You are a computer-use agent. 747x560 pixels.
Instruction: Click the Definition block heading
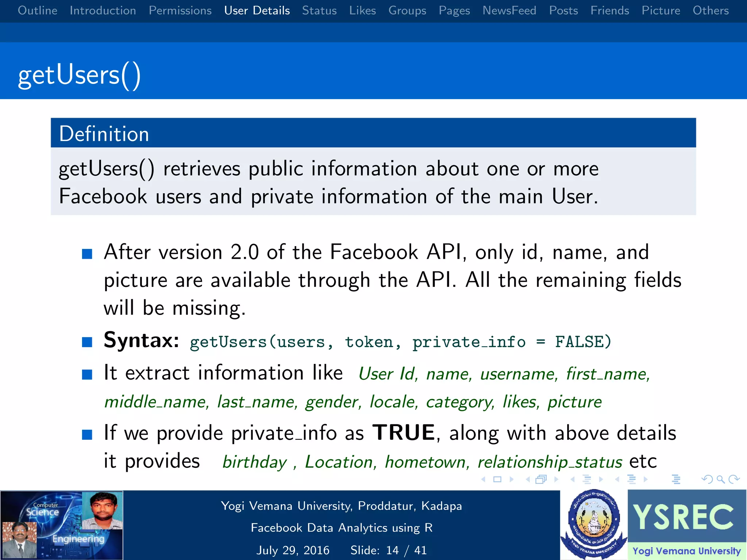coord(104,134)
